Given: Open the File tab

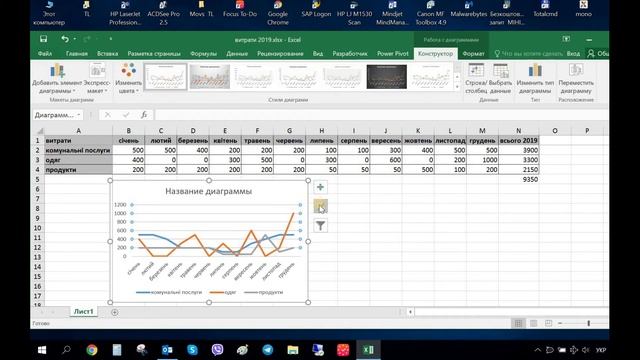Looking at the screenshot, I should click(45, 53).
